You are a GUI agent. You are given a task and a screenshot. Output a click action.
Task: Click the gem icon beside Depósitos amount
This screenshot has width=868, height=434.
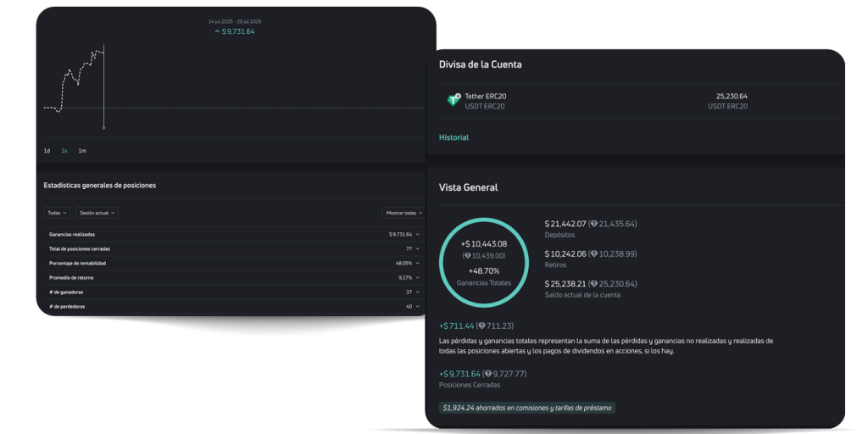(x=593, y=224)
